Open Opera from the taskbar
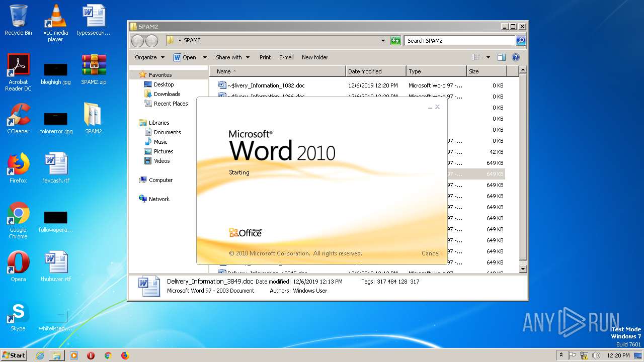 pyautogui.click(x=91, y=355)
